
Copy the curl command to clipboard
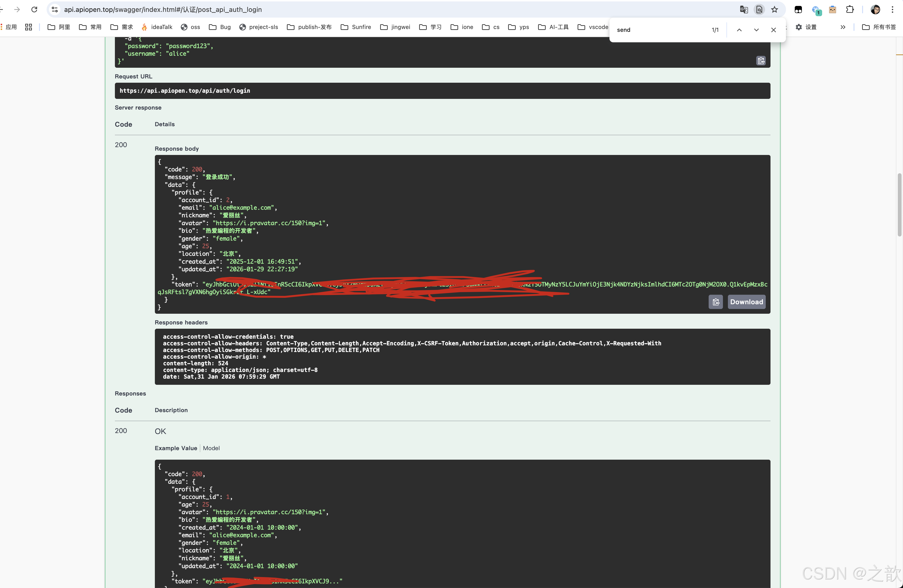coord(761,61)
